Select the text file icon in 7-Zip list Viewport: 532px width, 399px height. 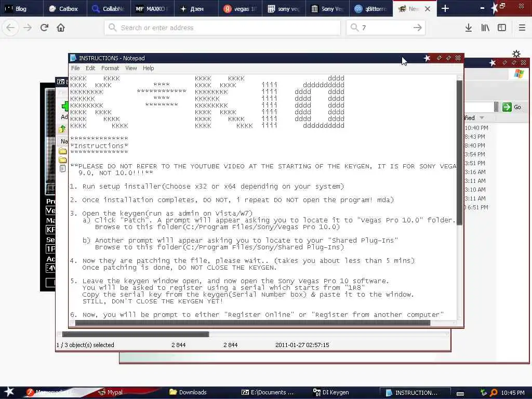pos(63,168)
